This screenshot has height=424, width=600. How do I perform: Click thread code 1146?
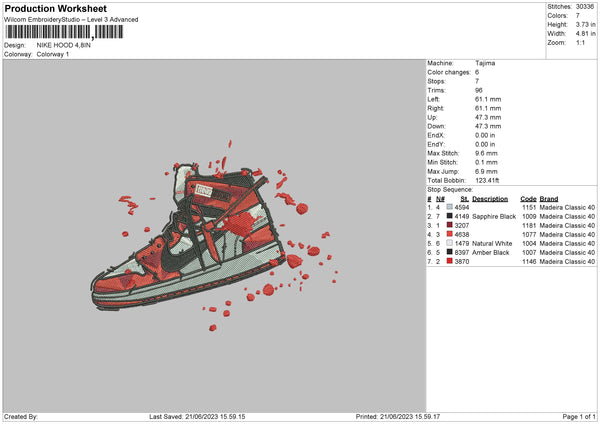point(529,261)
